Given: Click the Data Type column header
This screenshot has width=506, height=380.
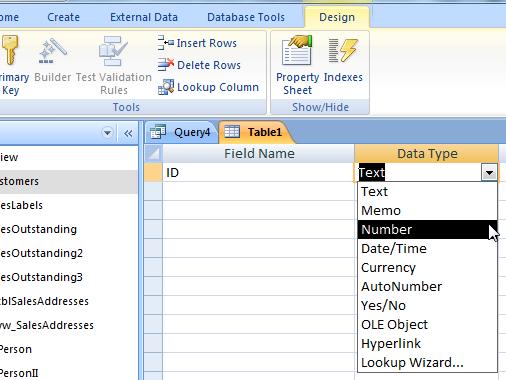Looking at the screenshot, I should [x=427, y=154].
